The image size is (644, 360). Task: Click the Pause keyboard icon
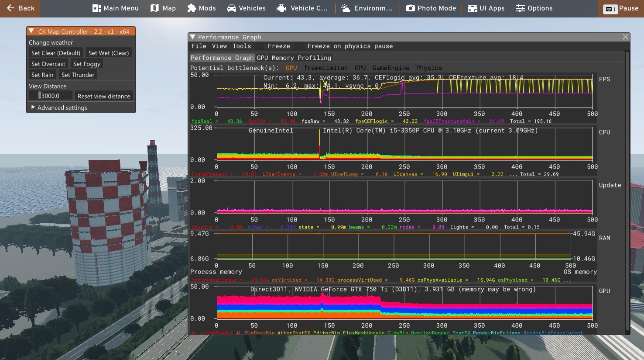tap(610, 9)
